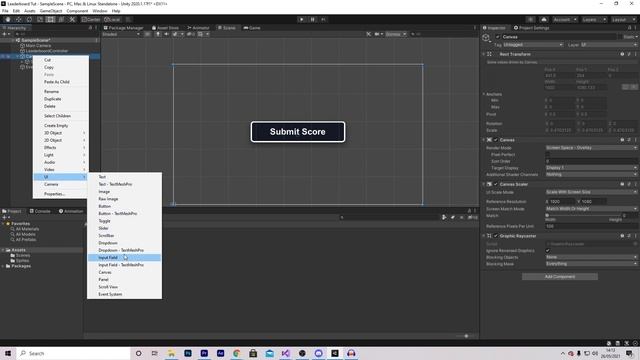The width and height of the screenshot is (640, 360).
Task: Open Target Display dropdown
Action: pos(591,168)
